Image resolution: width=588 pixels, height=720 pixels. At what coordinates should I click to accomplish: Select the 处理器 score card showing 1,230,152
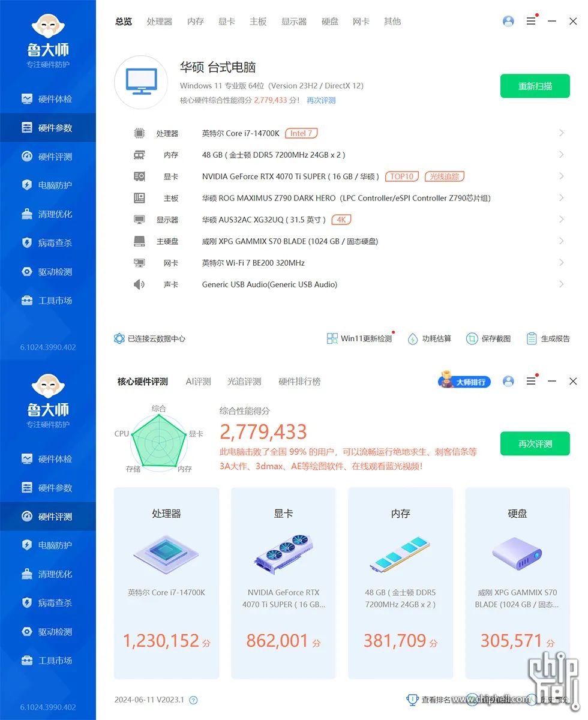coord(166,583)
